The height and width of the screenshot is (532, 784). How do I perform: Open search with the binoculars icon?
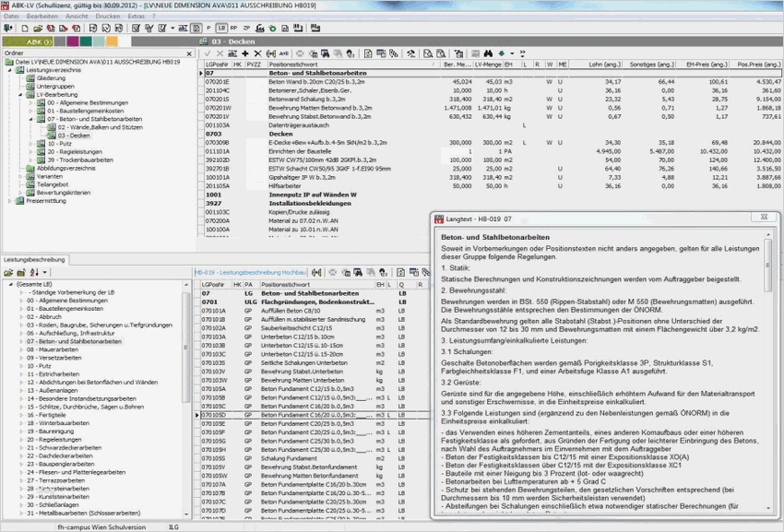point(487,53)
